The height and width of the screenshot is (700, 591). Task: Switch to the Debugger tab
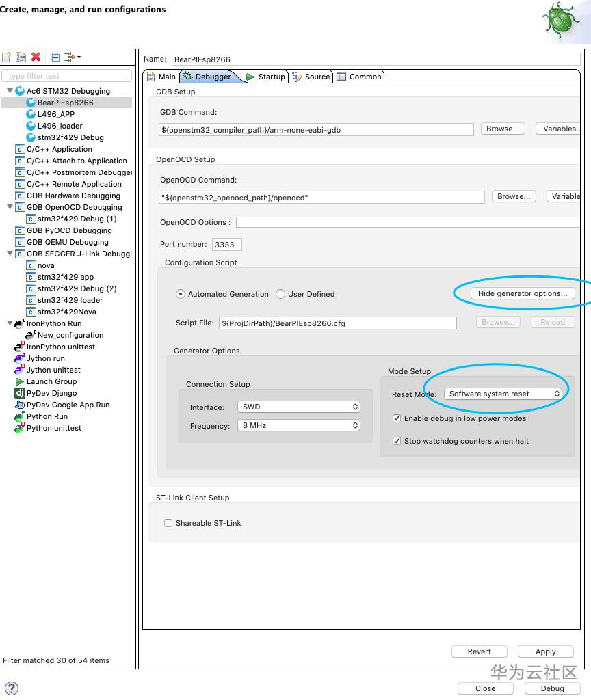[208, 77]
